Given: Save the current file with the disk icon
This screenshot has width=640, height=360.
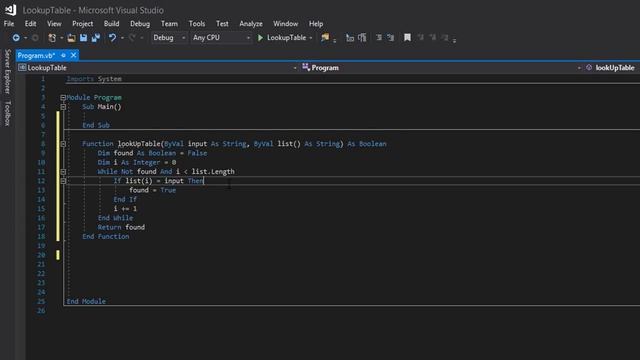Looking at the screenshot, I should 83,38.
